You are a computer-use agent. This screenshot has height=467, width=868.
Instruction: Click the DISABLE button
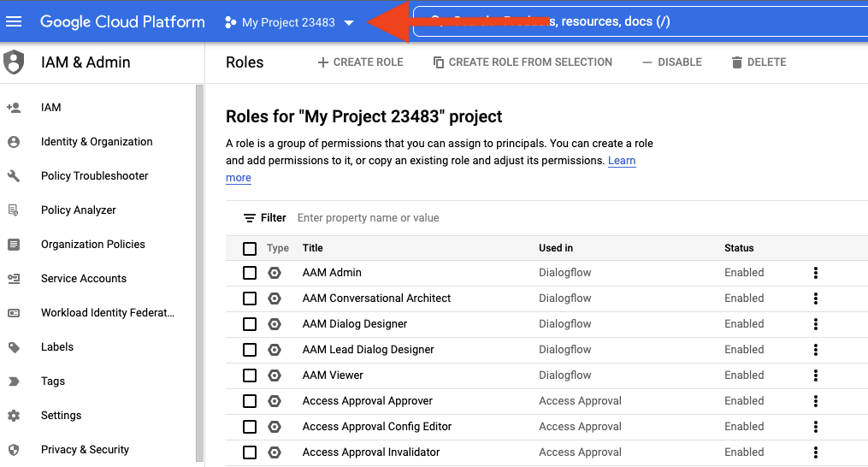(672, 62)
